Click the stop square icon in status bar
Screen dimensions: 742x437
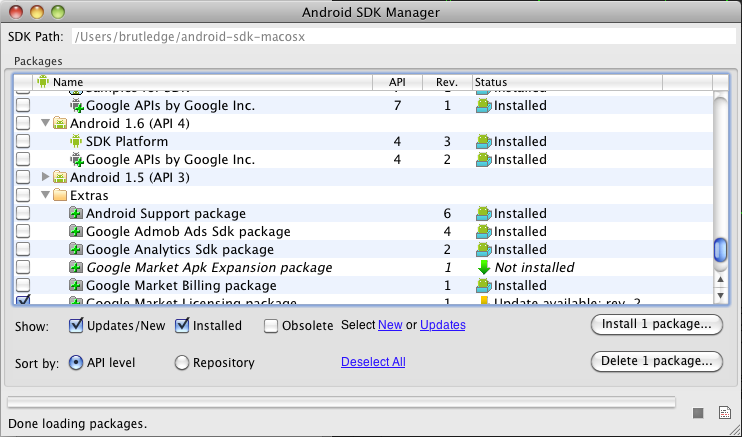click(698, 413)
